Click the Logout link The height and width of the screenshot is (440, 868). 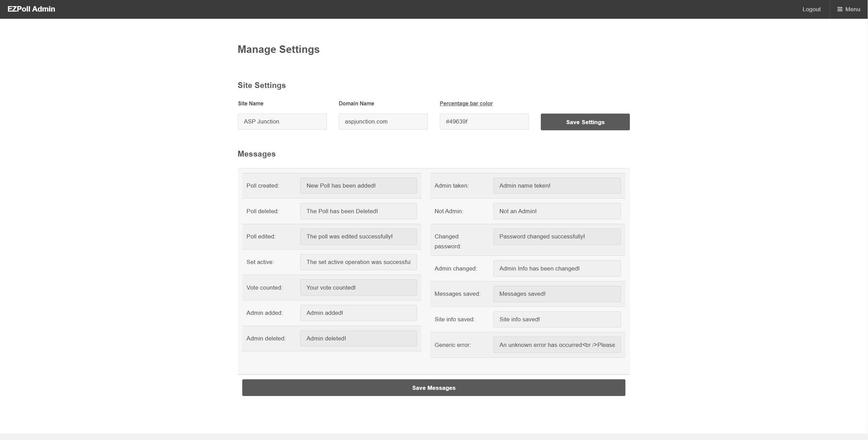pyautogui.click(x=811, y=9)
